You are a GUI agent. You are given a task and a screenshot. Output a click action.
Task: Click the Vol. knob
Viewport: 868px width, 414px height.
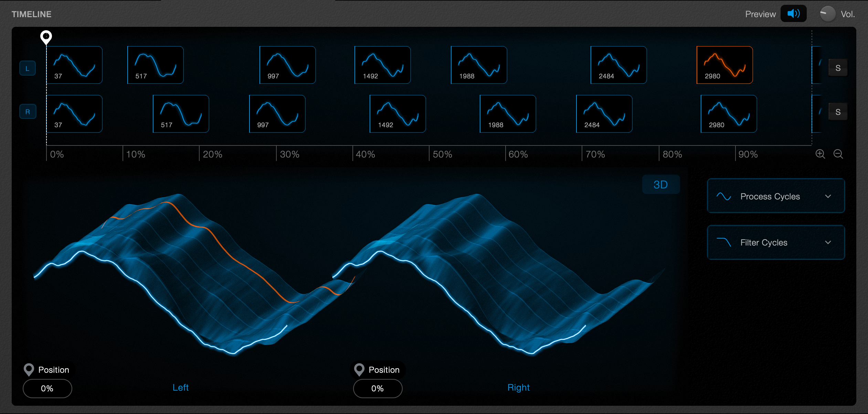(827, 14)
